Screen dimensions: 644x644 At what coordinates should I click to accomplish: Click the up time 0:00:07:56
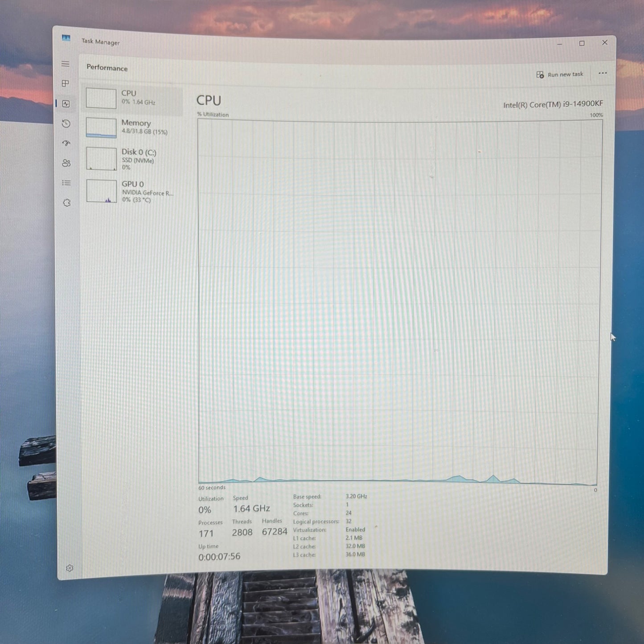click(x=219, y=557)
